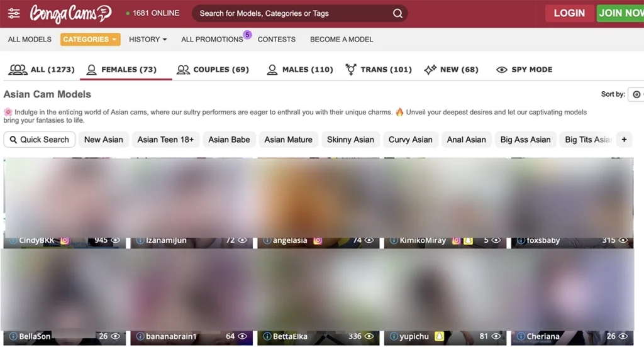Click the info icon beside Cheriana
Image resolution: width=644 pixels, height=349 pixels.
pyautogui.click(x=520, y=336)
